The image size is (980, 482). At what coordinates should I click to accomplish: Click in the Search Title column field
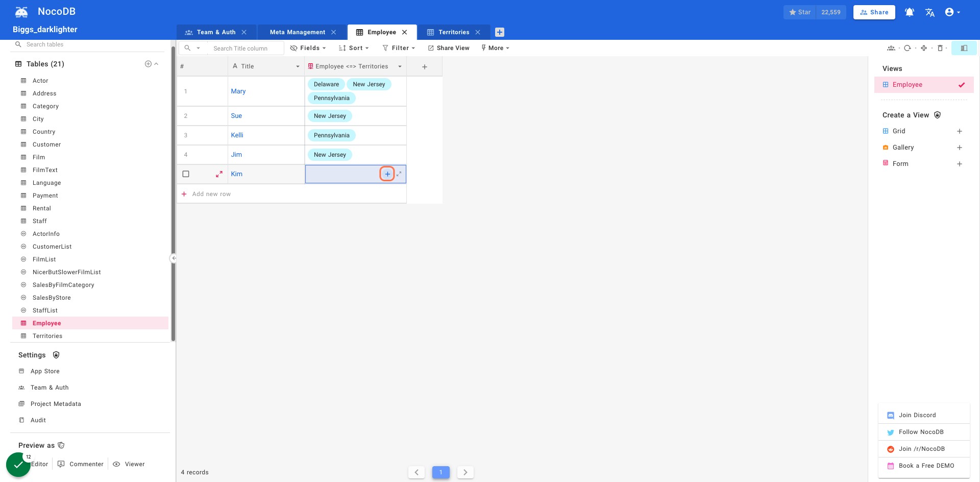click(246, 49)
